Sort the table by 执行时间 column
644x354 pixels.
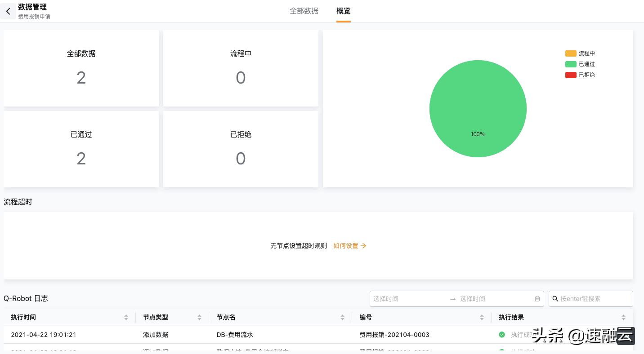[x=126, y=317]
